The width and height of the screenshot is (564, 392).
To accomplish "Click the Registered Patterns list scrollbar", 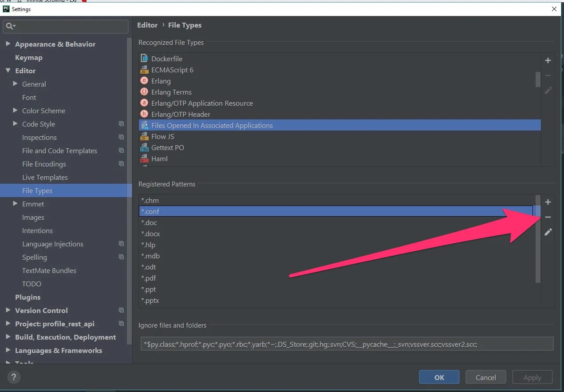I will pyautogui.click(x=538, y=239).
